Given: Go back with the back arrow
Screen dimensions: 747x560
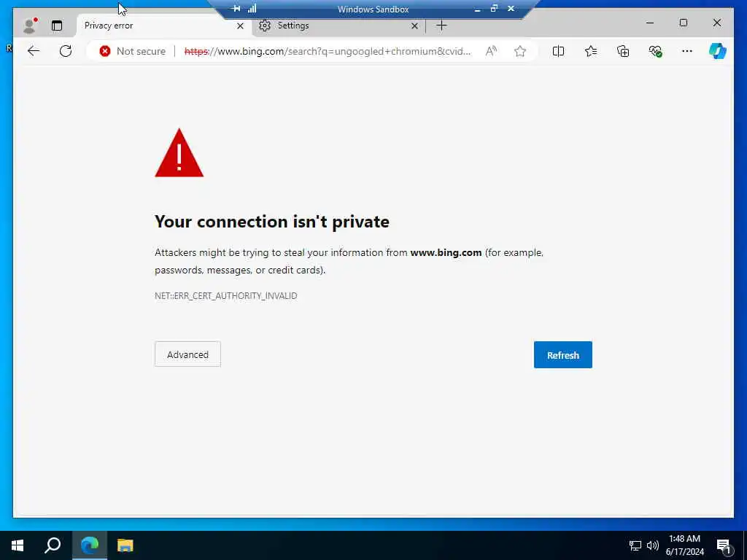Looking at the screenshot, I should (x=34, y=51).
